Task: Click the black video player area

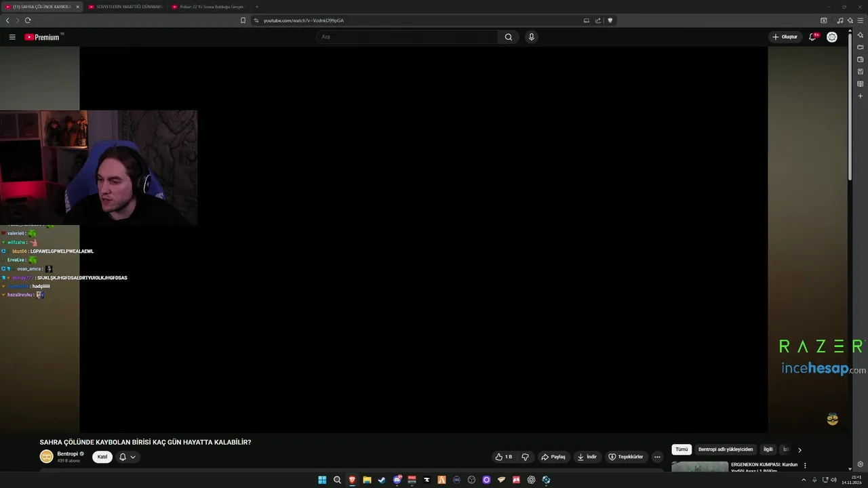Action: pyautogui.click(x=424, y=239)
